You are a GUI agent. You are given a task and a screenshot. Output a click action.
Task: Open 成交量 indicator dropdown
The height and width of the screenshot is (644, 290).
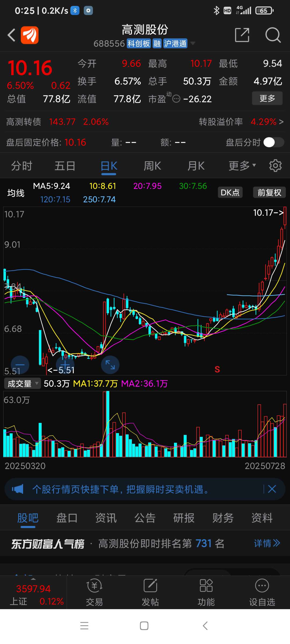[x=22, y=383]
